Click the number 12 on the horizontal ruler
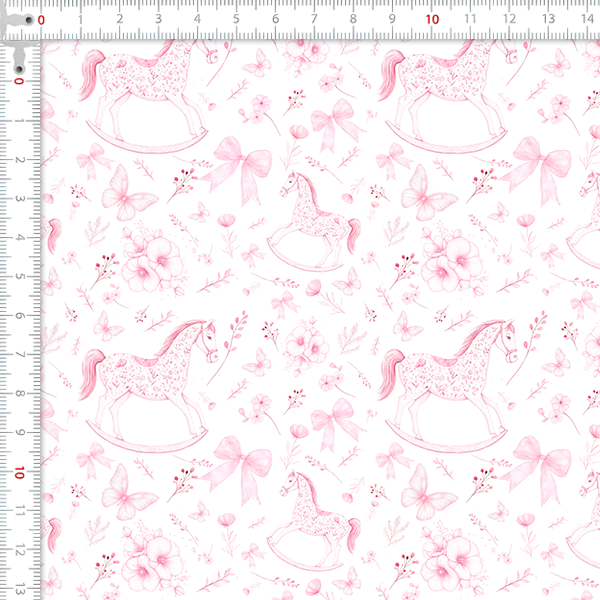600x600 pixels. tap(509, 19)
